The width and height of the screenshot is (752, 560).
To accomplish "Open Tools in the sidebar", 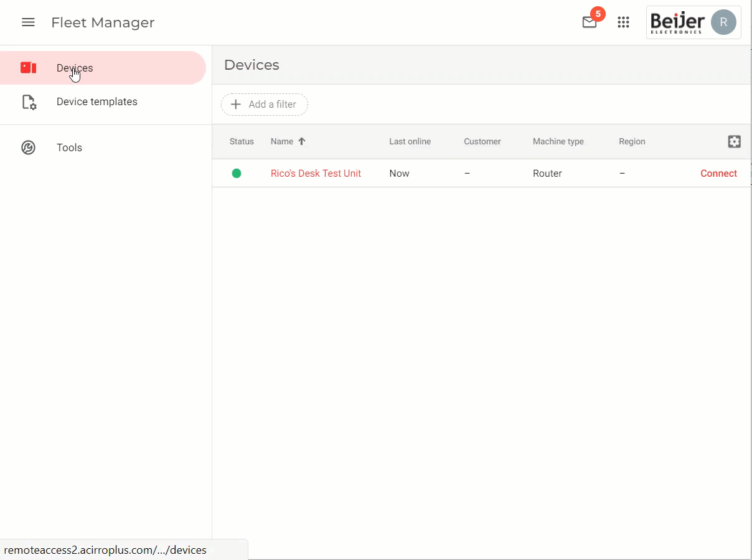I will 103,147.
